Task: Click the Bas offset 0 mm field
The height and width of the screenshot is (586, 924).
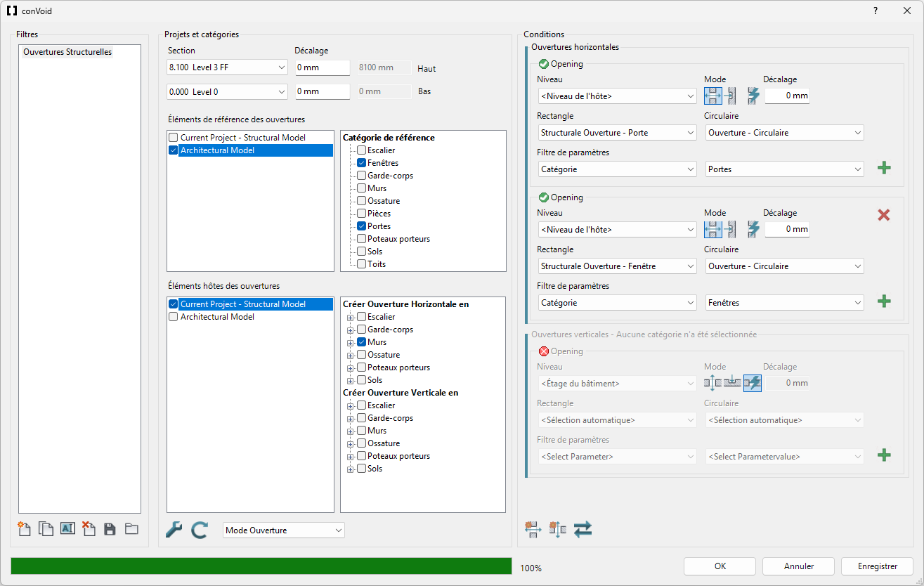Action: [323, 91]
